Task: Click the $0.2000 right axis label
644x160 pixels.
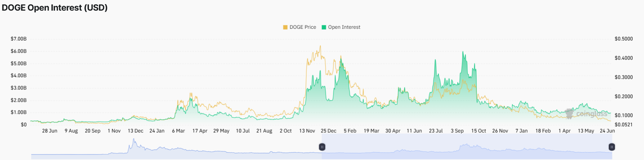Action: (x=624, y=96)
